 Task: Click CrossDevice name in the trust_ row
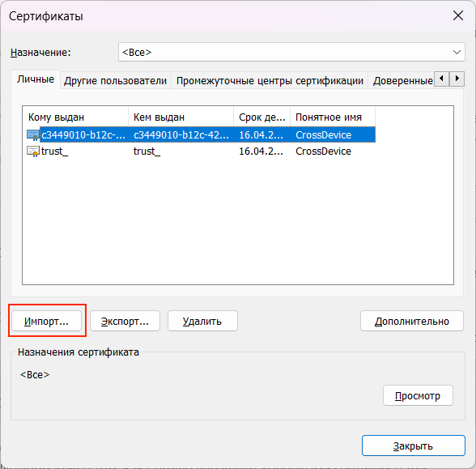(323, 151)
